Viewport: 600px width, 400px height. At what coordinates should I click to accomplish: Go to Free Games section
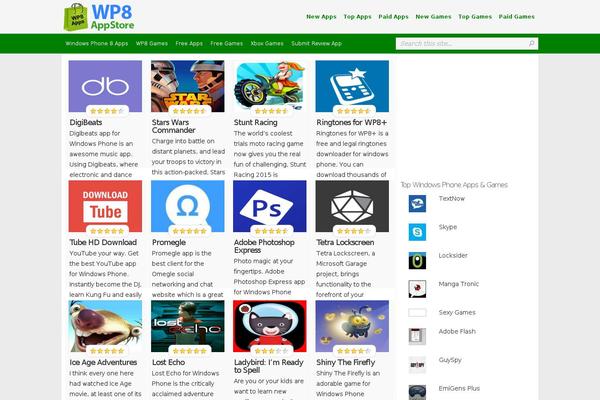[x=227, y=44]
